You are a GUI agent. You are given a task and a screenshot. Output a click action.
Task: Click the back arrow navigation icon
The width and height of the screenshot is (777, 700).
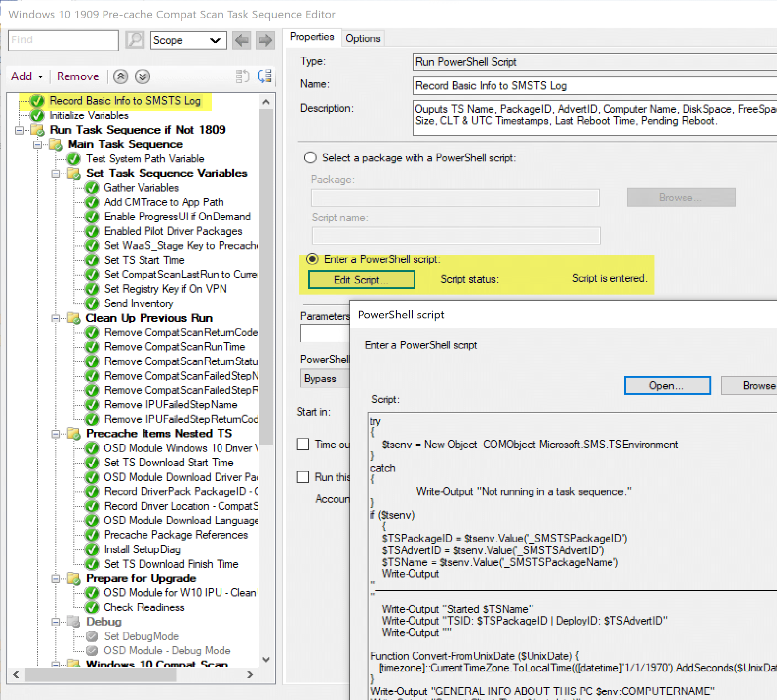(242, 40)
